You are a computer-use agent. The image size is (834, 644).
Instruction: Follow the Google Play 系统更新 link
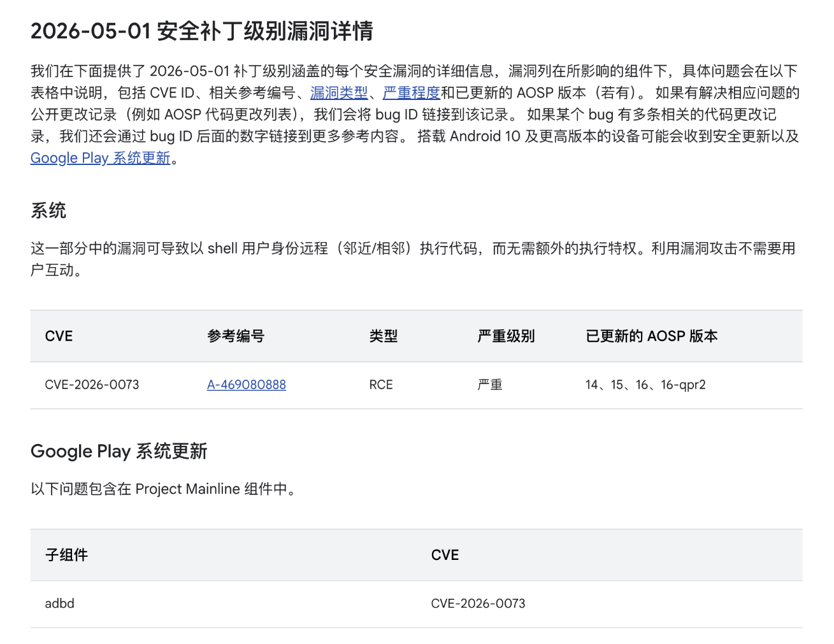[x=101, y=158]
